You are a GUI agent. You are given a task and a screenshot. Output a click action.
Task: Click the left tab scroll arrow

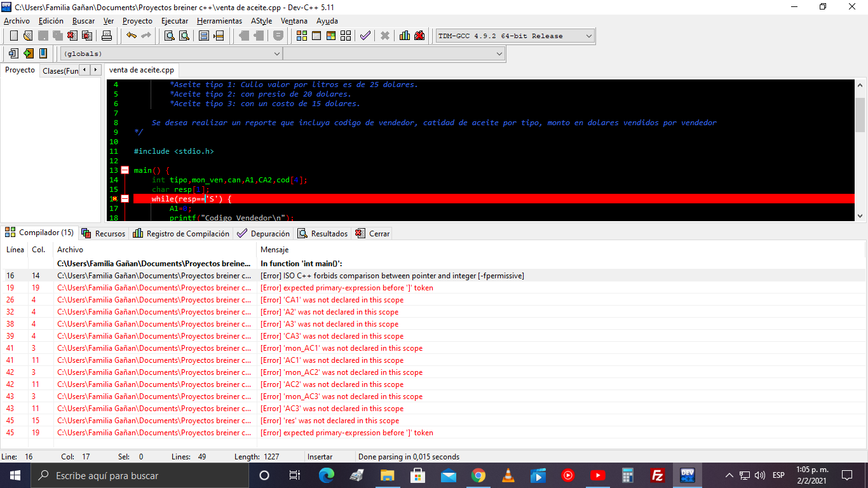click(85, 70)
